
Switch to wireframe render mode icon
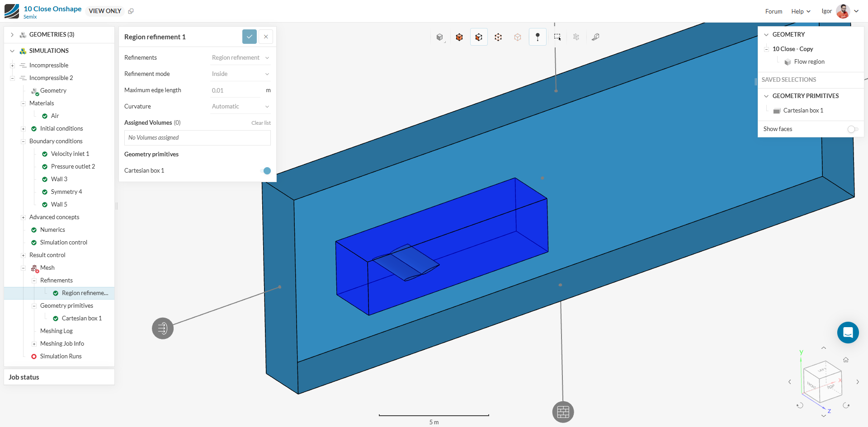498,37
